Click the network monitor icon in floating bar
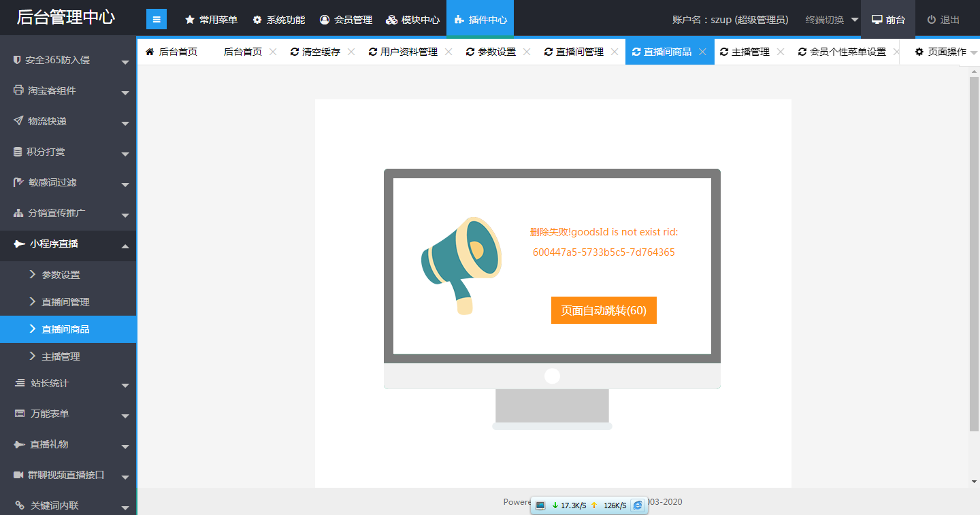The height and width of the screenshot is (515, 980). [540, 505]
